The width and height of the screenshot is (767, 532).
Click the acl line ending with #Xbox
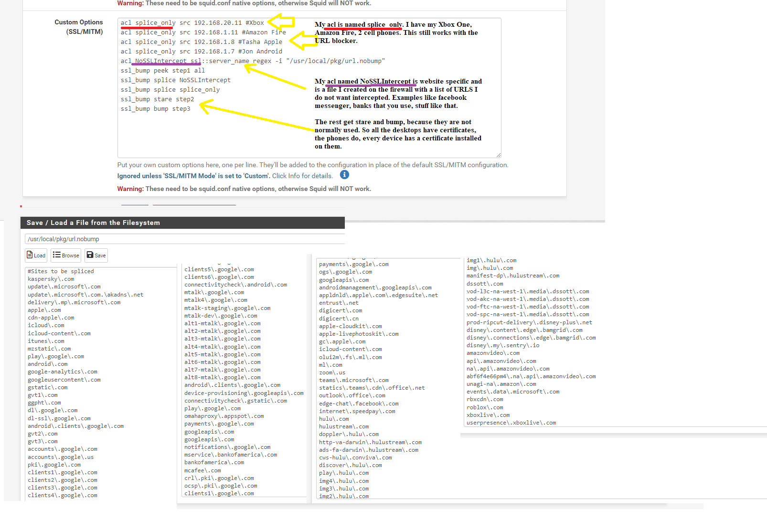point(192,23)
